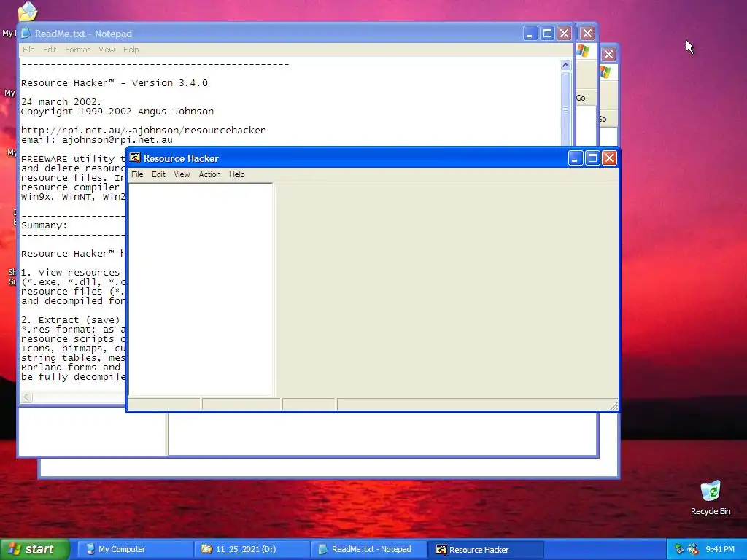Image resolution: width=747 pixels, height=560 pixels.
Task: Click the email ajohnson@rpi.net.au line
Action: pyautogui.click(x=97, y=139)
